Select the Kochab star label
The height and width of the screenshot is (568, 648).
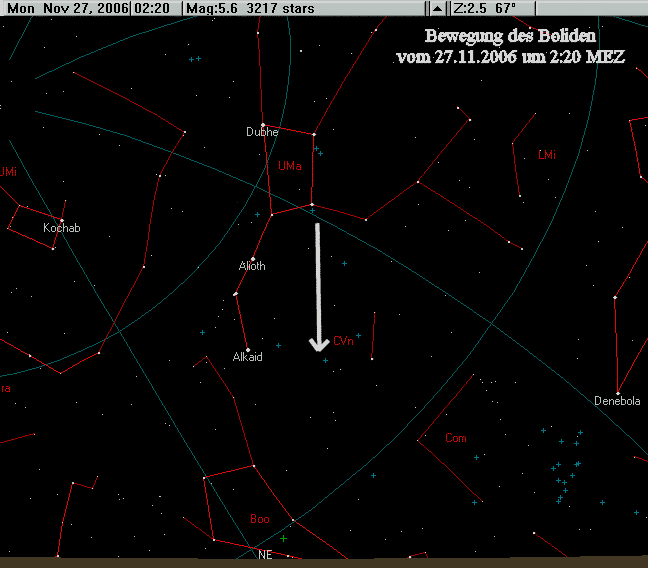tap(61, 228)
